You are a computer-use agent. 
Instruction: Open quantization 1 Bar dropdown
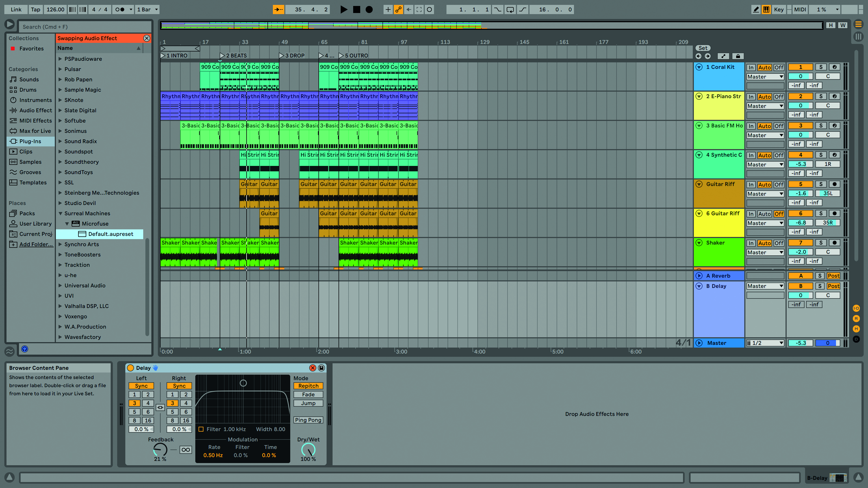tap(147, 9)
